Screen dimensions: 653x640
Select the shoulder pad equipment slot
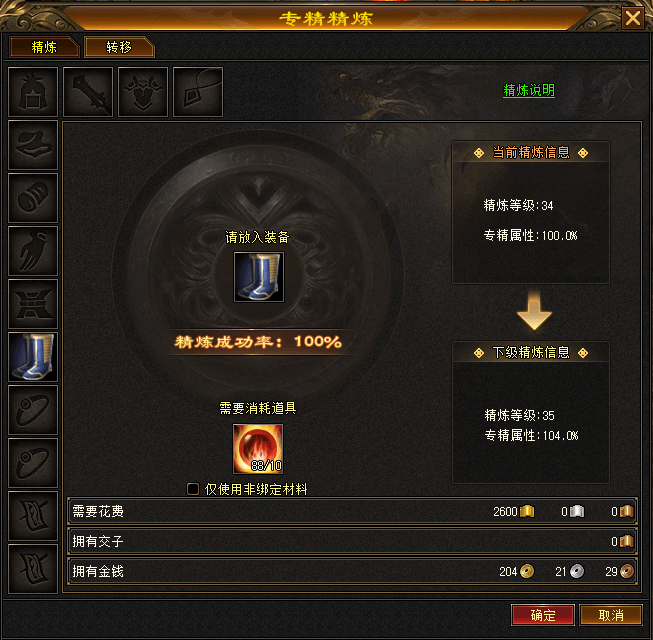pyautogui.click(x=33, y=145)
